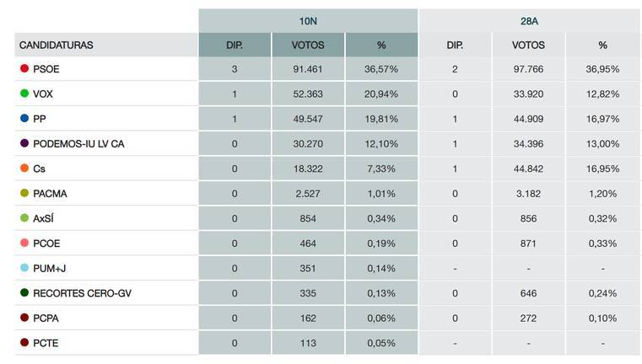Click the orange Cs party color dot

click(24, 169)
